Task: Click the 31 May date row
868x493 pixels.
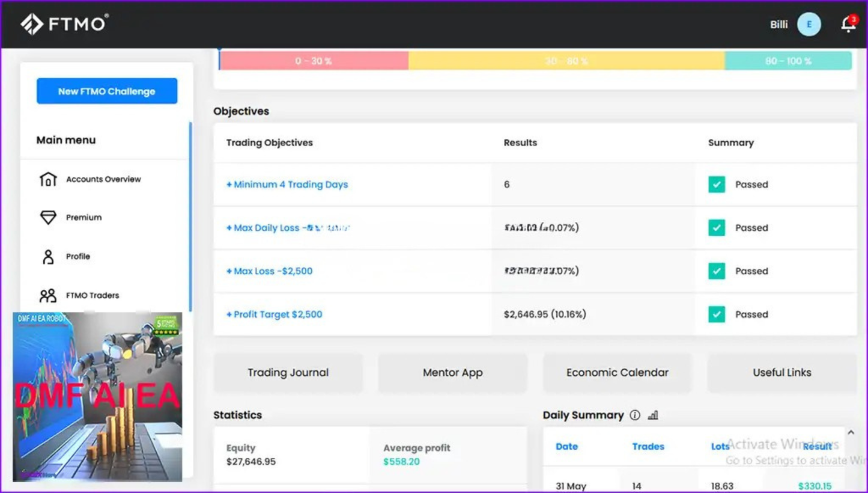Action: tap(571, 486)
